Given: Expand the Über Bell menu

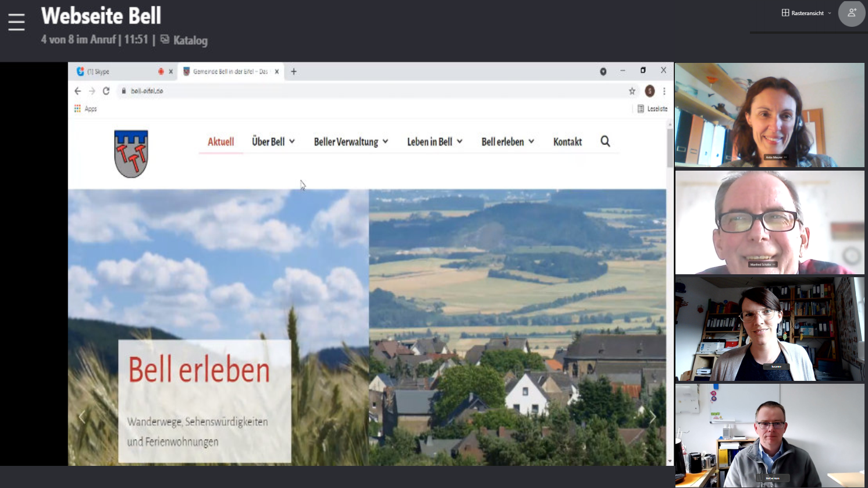Looking at the screenshot, I should pyautogui.click(x=273, y=142).
